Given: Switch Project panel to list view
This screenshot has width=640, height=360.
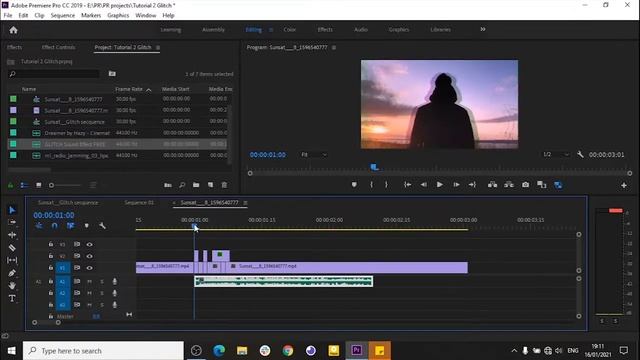Looking at the screenshot, I should 24,185.
